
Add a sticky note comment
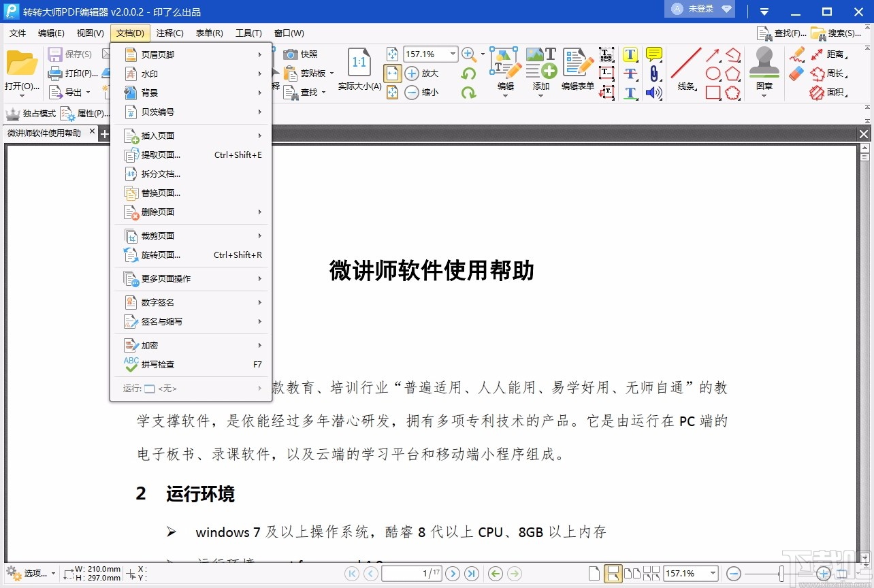(653, 54)
